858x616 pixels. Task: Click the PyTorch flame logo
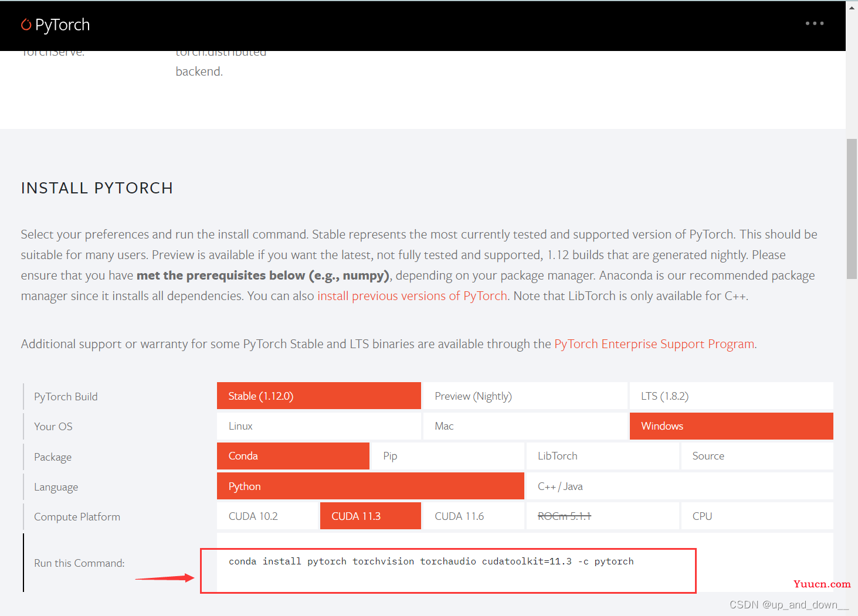26,25
